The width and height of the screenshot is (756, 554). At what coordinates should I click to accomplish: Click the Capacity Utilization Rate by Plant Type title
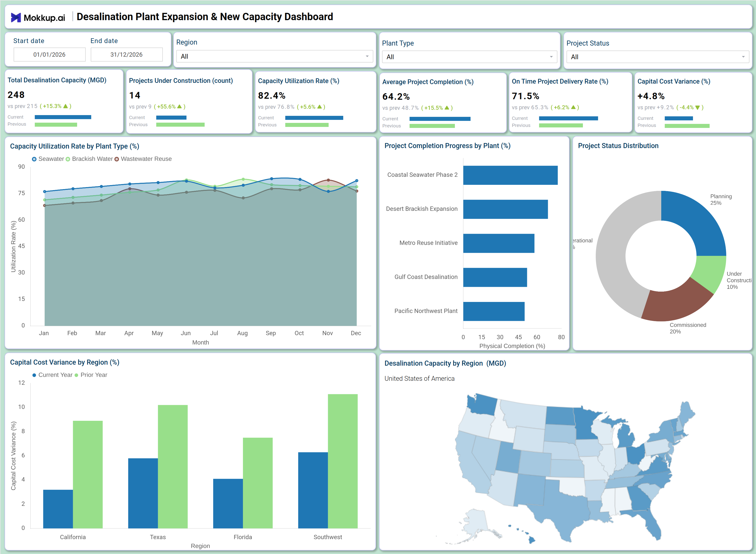[x=75, y=146]
